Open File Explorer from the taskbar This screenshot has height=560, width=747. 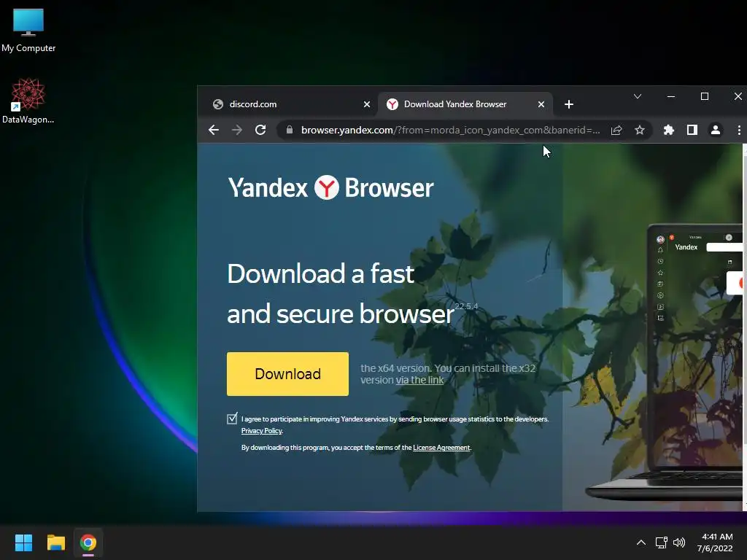pos(55,542)
